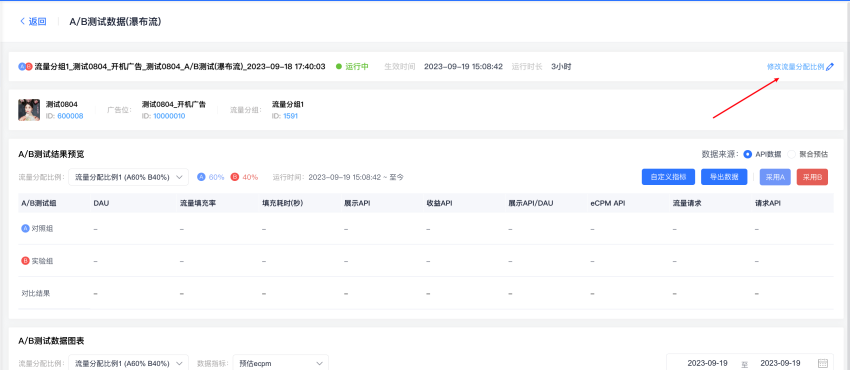Click the 测试0804 app avatar thumbnail
Image resolution: width=850 pixels, height=370 pixels.
click(x=29, y=110)
